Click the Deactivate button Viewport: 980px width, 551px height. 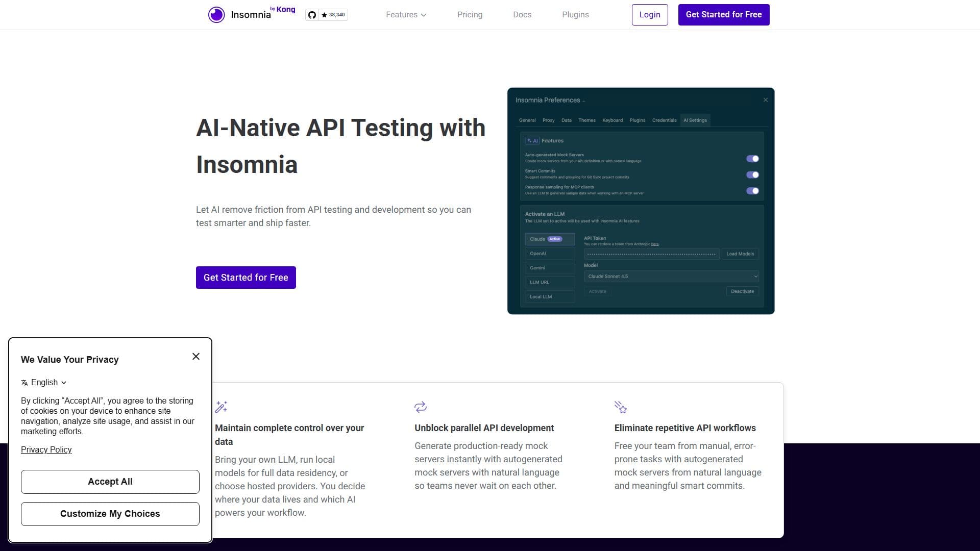743,291
